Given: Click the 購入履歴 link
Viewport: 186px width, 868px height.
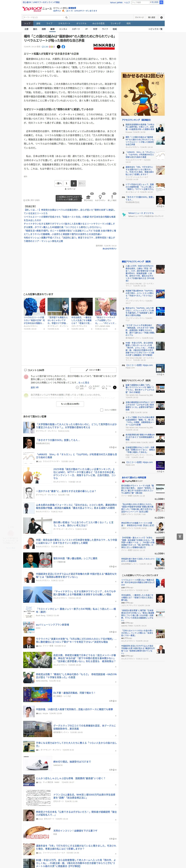Looking at the screenshot, I should tap(152, 18).
